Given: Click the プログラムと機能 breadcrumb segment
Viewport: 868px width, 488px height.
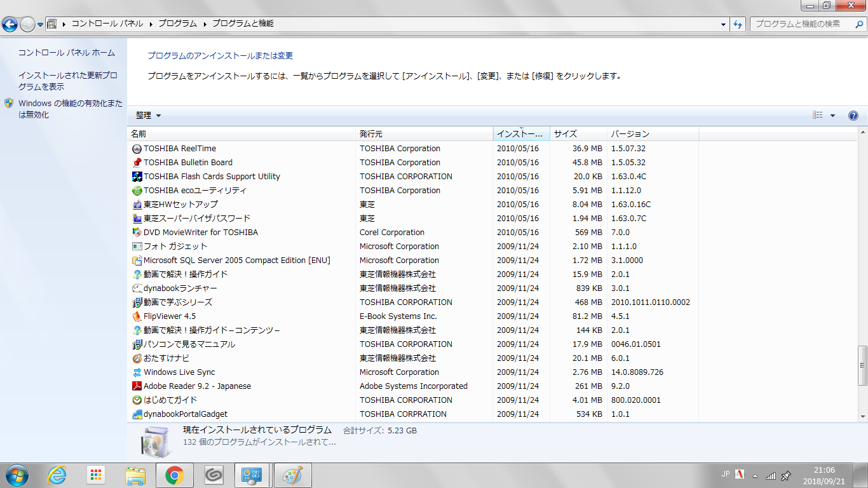Looking at the screenshot, I should click(243, 24).
